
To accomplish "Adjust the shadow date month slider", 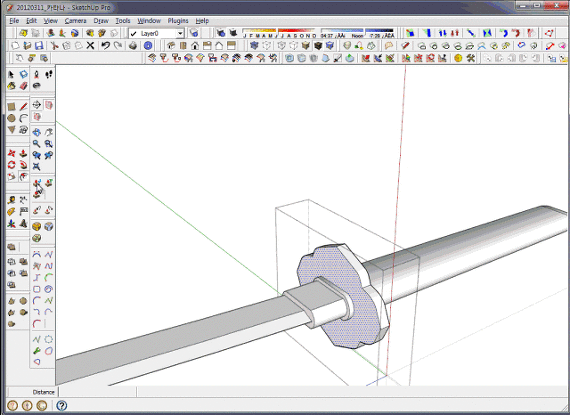I will [280, 33].
